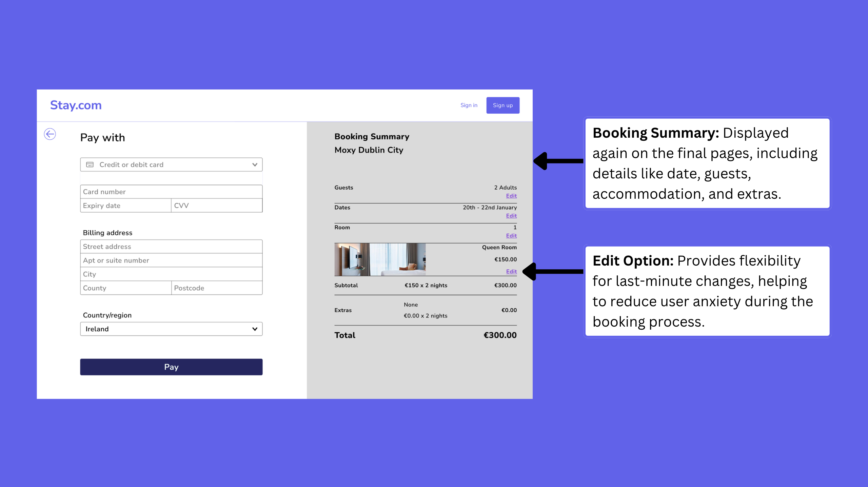
Task: Select the credit or debit card dropdown
Action: 171,164
